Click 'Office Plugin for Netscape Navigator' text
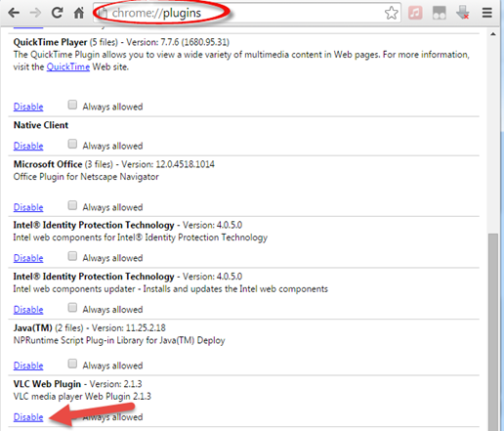 point(86,177)
